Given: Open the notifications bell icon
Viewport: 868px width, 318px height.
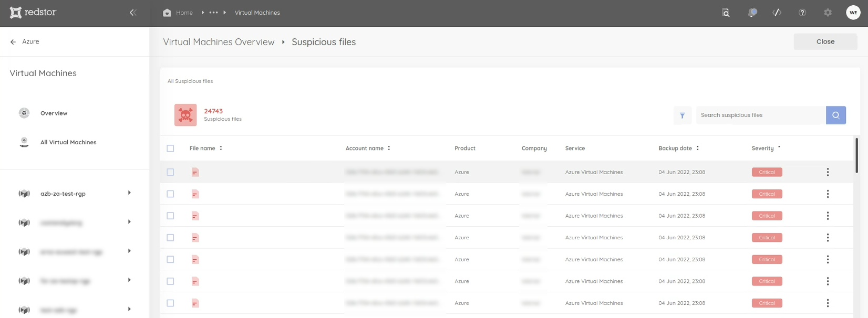Looking at the screenshot, I should (x=752, y=13).
